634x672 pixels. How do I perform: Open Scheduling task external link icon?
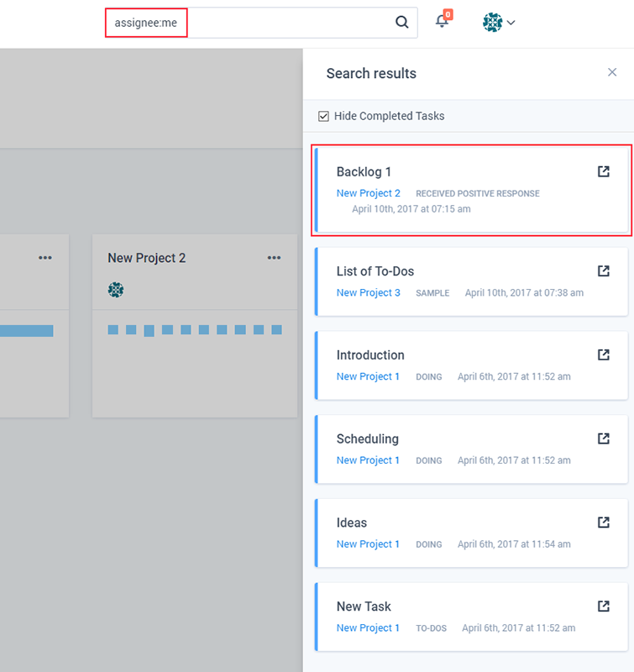pos(603,438)
